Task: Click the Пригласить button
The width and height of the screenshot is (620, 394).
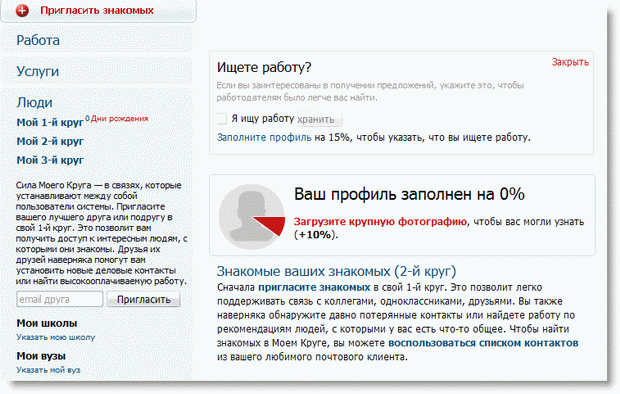Action: pos(144,299)
